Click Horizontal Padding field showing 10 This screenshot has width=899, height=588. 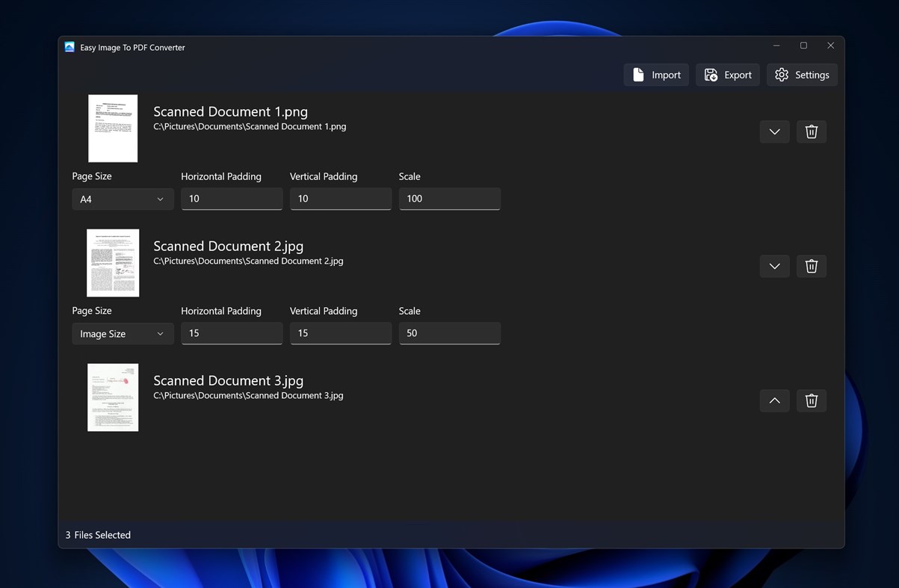[232, 199]
